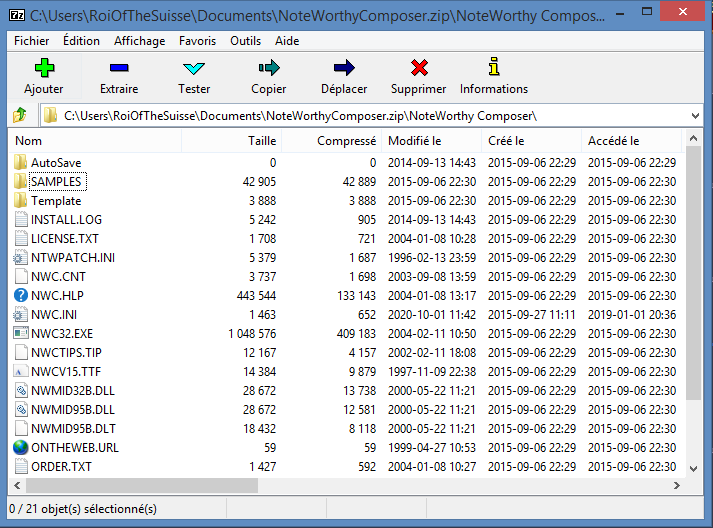Expand the address path dropdown

(x=695, y=116)
